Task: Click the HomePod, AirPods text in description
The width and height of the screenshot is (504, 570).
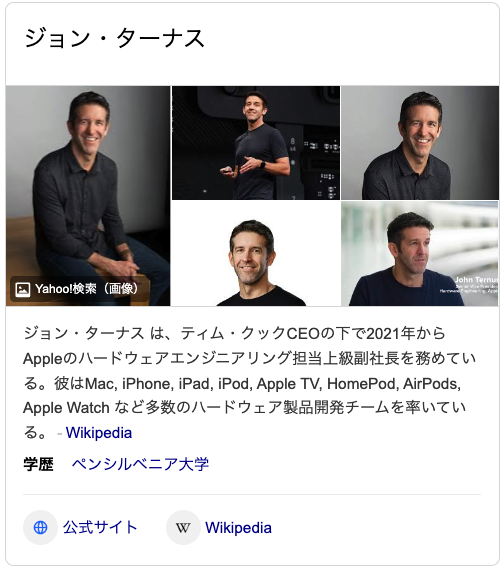Action: [394, 384]
